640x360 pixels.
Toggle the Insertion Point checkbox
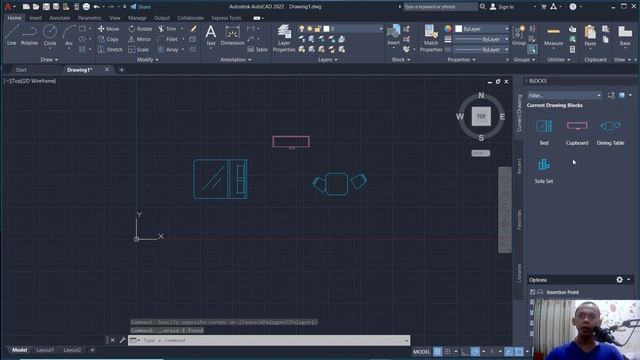tap(532, 292)
